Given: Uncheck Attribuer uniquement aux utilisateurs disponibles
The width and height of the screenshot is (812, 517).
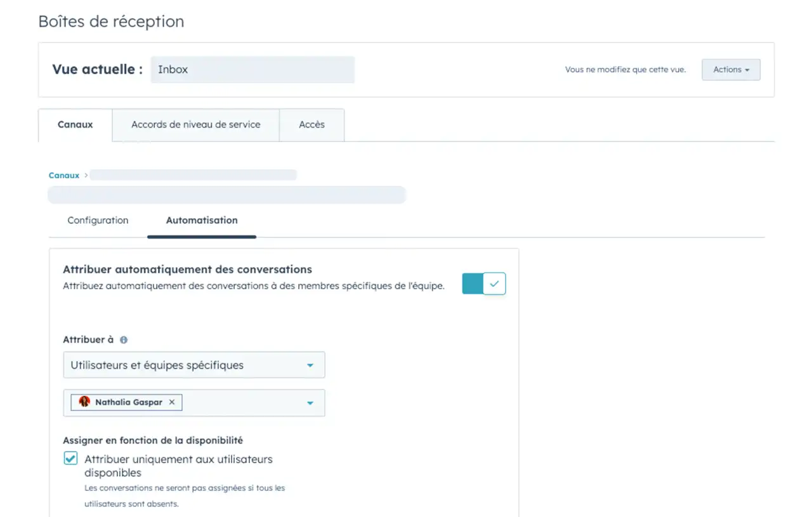Looking at the screenshot, I should point(70,459).
